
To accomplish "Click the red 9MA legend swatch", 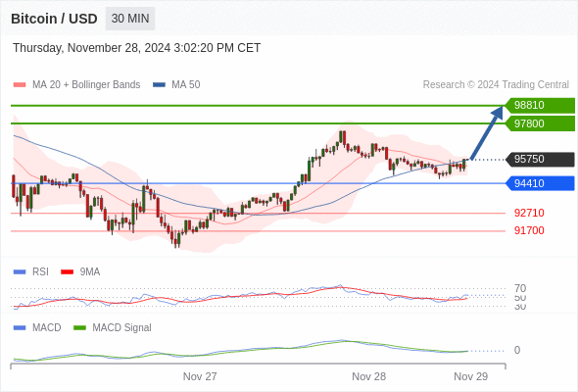I will click(67, 271).
